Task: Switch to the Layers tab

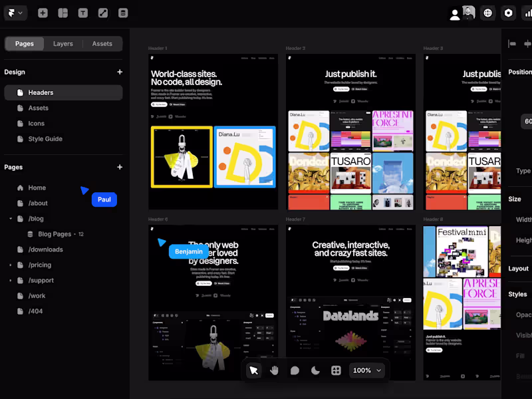Action: [63, 43]
